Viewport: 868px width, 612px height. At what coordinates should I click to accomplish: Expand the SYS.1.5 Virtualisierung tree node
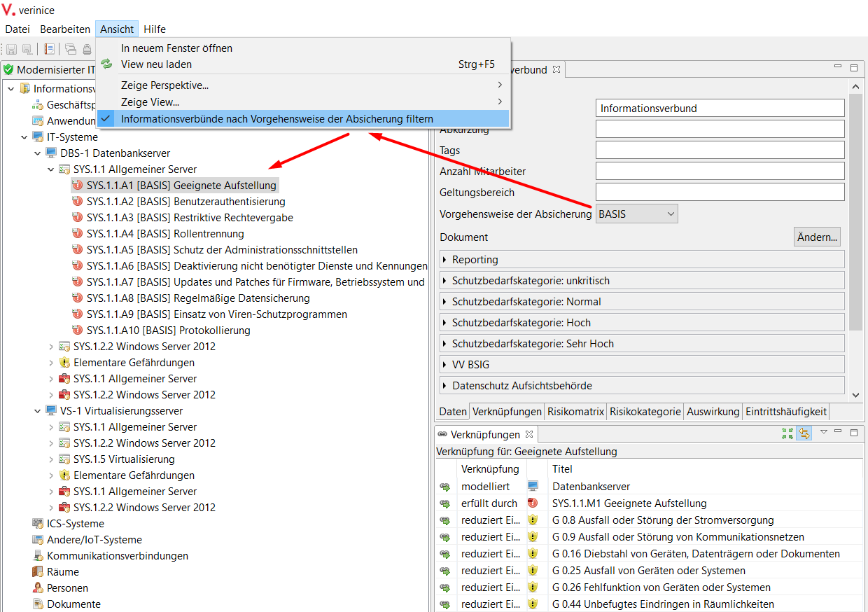click(51, 459)
